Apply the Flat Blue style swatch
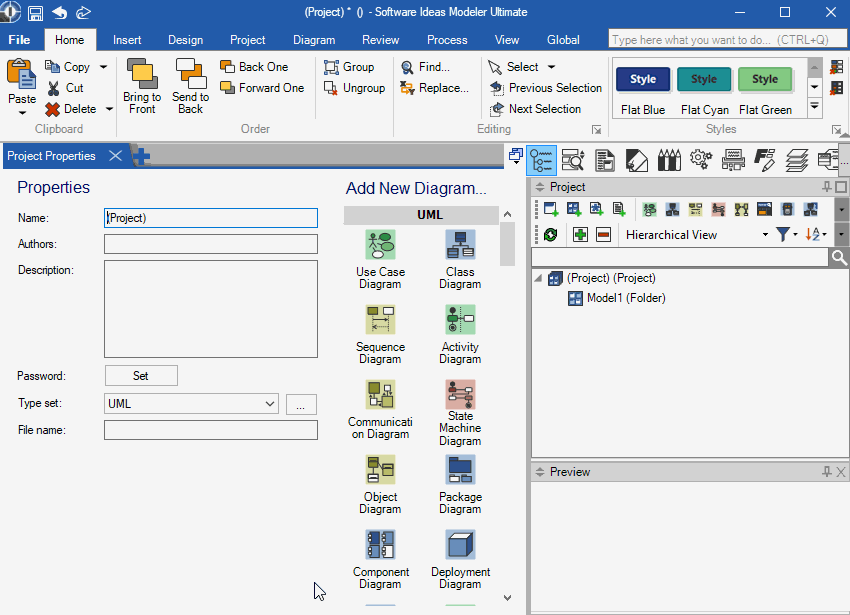Viewport: 850px width, 615px height. [x=643, y=80]
